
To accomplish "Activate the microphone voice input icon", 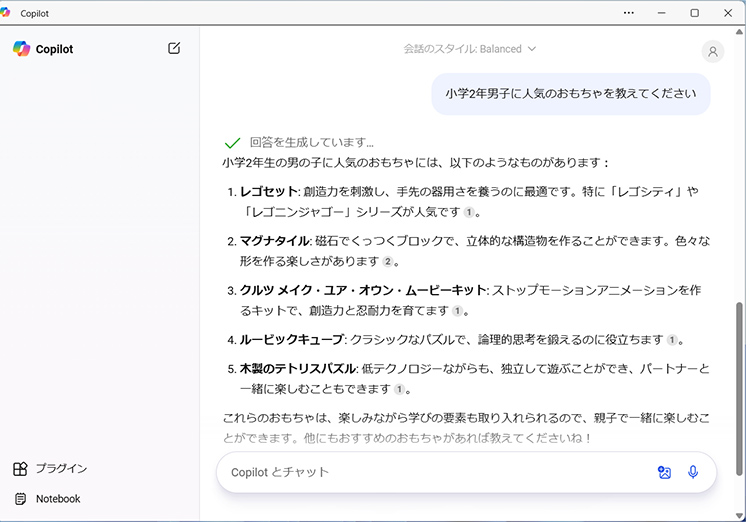I will (x=693, y=472).
